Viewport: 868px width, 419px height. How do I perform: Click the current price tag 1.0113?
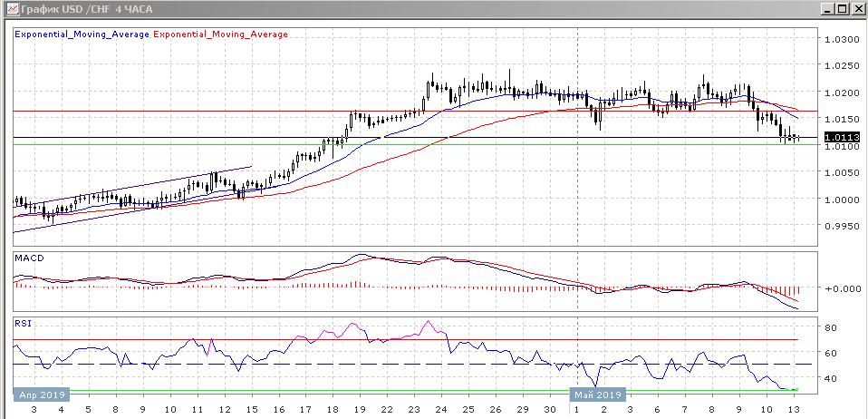click(842, 138)
